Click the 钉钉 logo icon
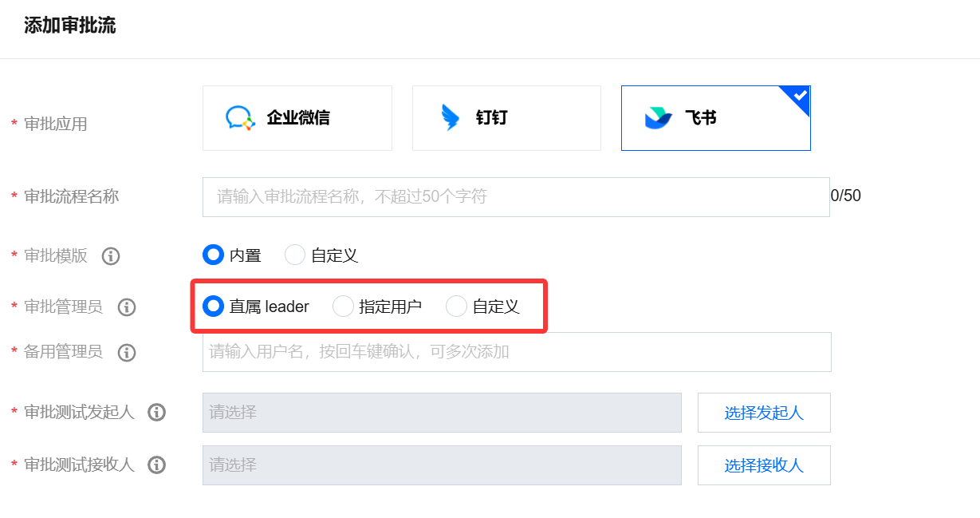 point(451,118)
